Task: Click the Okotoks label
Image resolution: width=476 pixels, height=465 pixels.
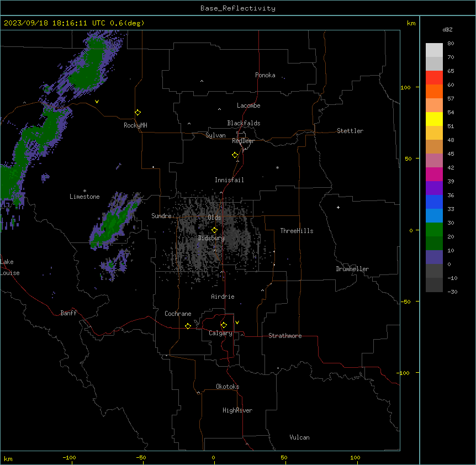Action: (228, 387)
